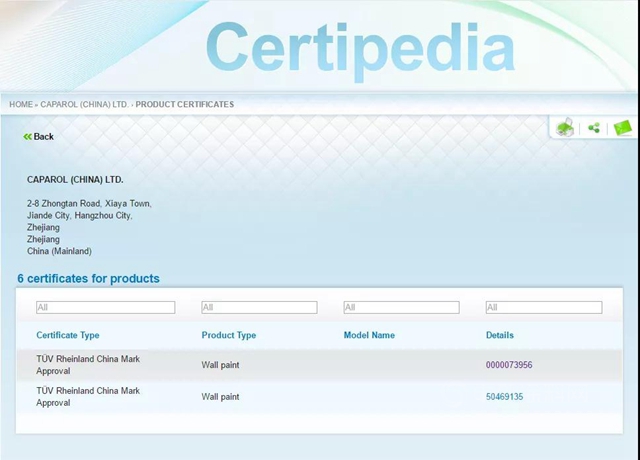Sort by Certificate Type column header
This screenshot has height=460, width=640.
68,335
